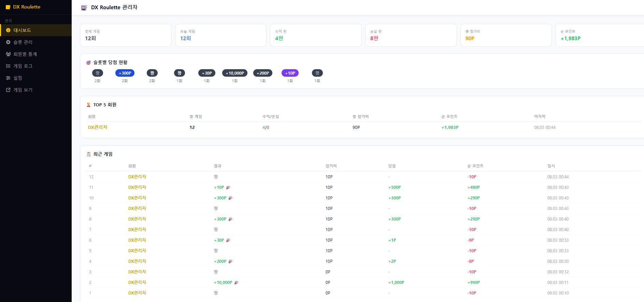Click the party emoji in game row 4

click(x=230, y=261)
